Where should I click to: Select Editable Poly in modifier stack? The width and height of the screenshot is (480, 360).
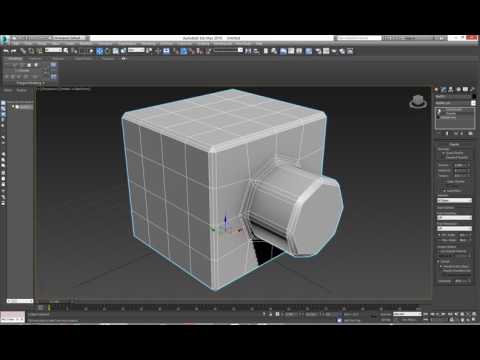click(449, 118)
